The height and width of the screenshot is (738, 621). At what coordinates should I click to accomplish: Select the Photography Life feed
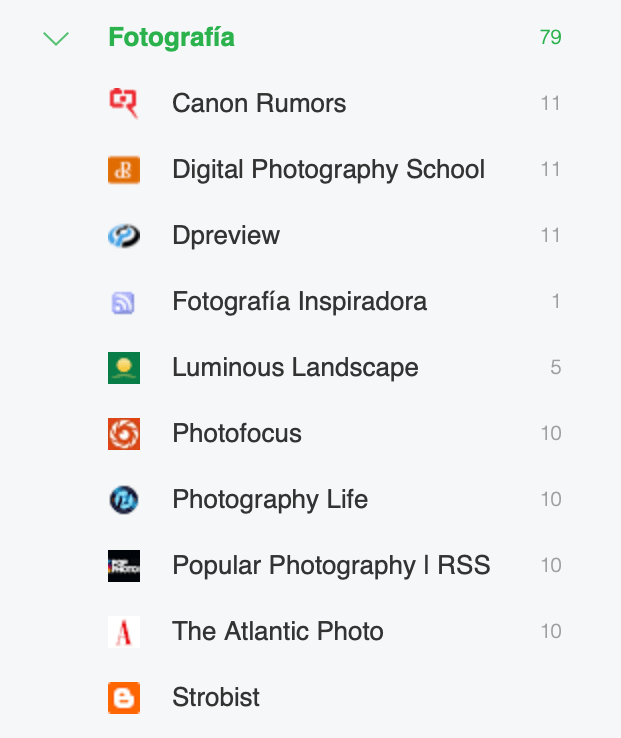point(270,499)
